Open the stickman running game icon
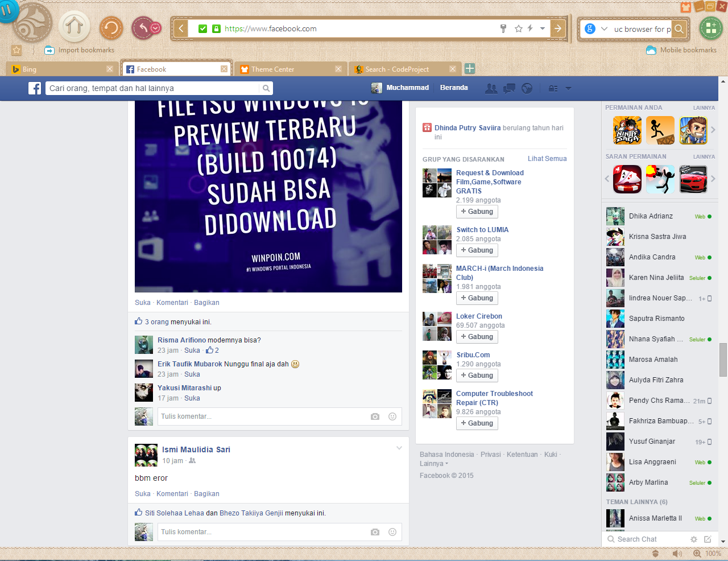The image size is (728, 561). pos(660,130)
